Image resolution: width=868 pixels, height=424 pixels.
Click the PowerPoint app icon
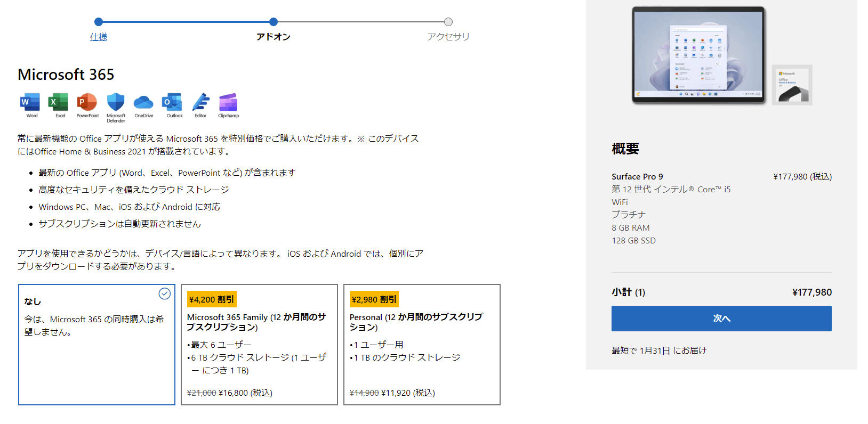tap(87, 102)
